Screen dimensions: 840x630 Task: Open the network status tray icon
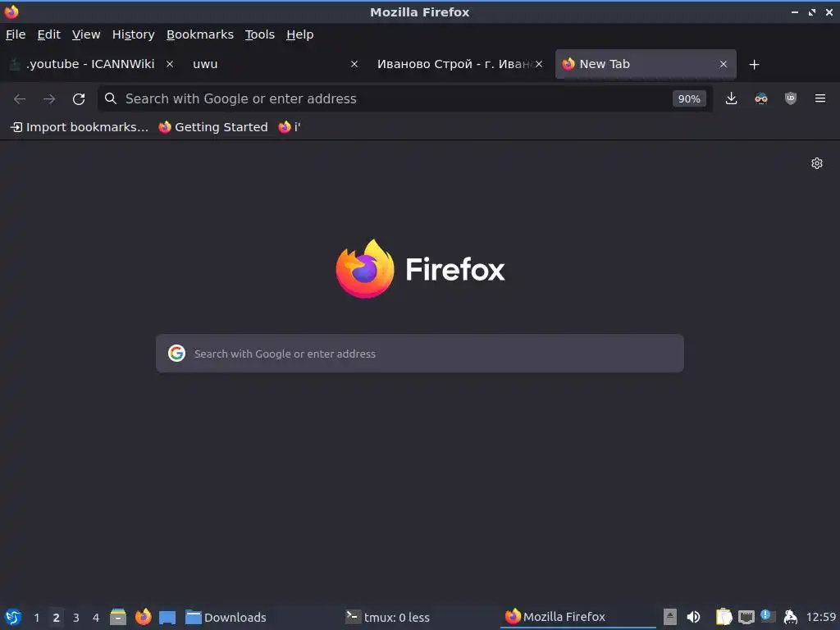746,617
